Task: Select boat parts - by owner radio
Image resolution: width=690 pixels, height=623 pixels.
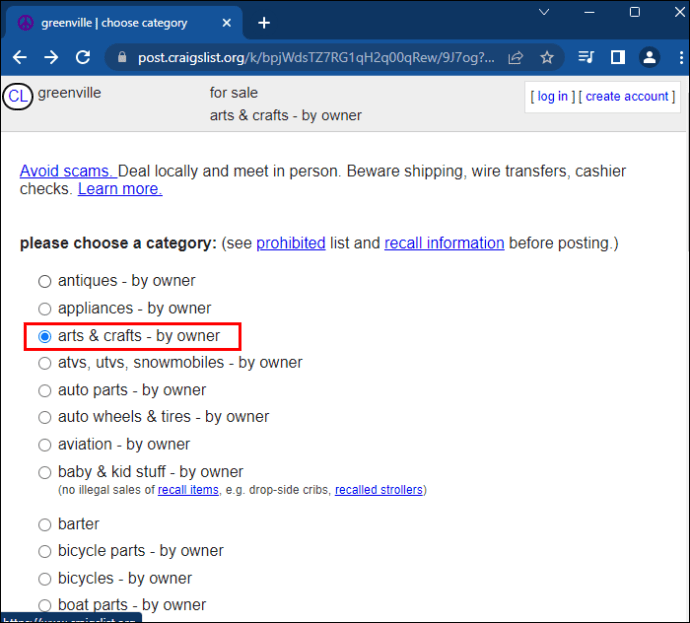Action: [44, 606]
